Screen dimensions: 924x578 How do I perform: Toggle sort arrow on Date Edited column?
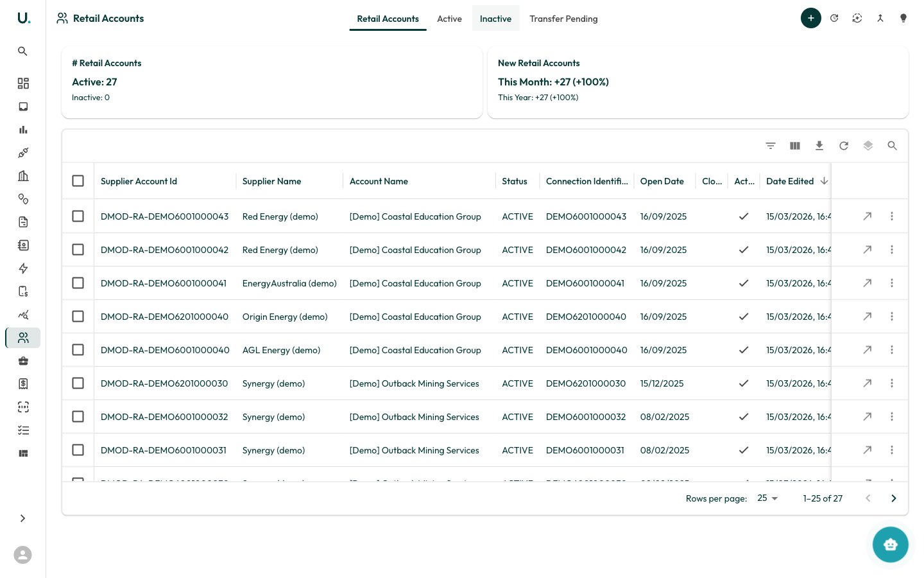825,181
